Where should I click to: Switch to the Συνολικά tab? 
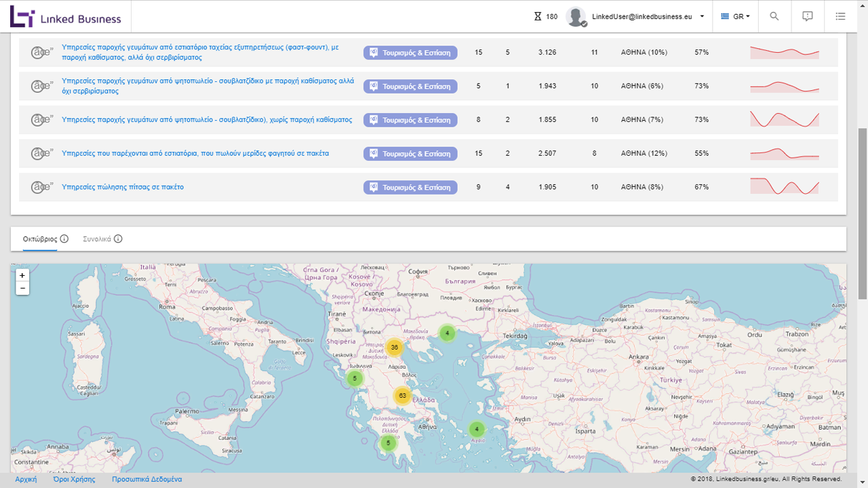click(97, 239)
